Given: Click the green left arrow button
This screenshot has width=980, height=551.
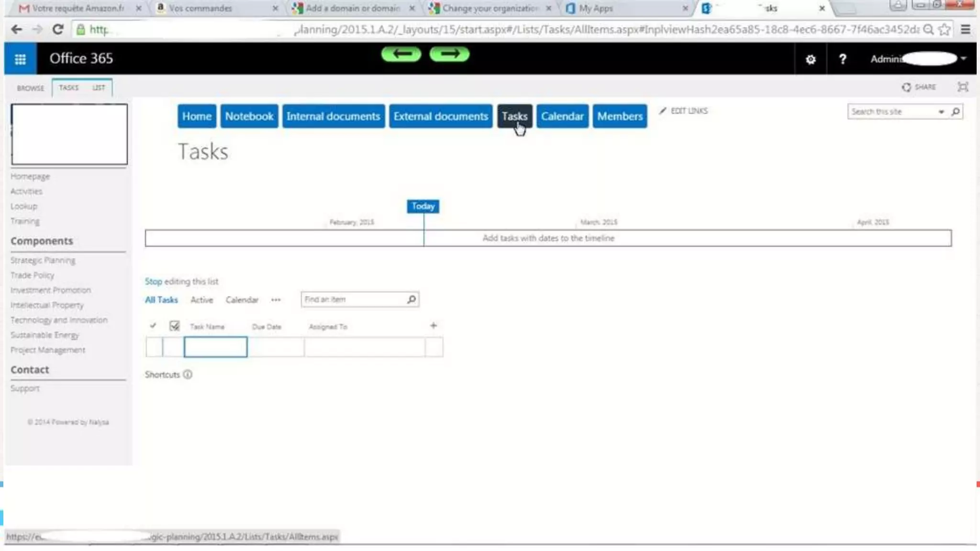Looking at the screenshot, I should point(401,54).
